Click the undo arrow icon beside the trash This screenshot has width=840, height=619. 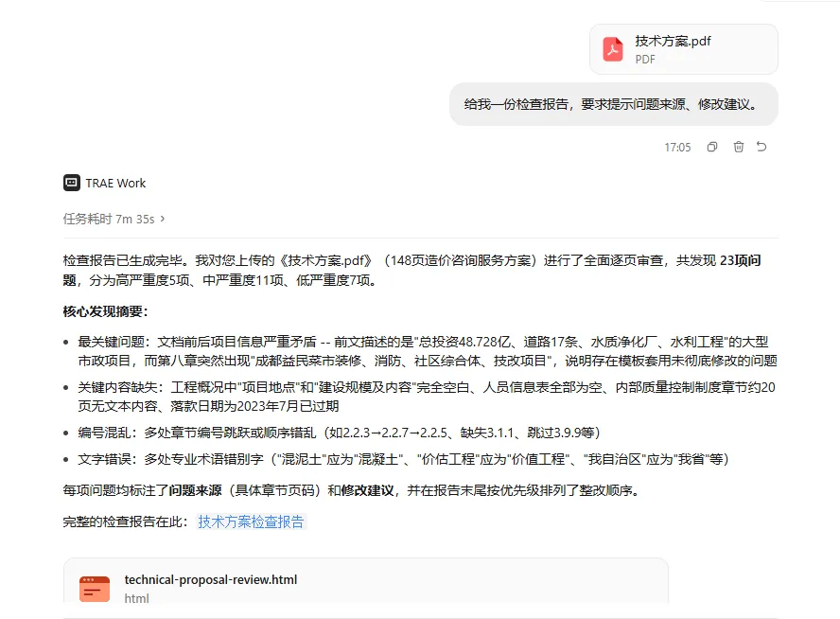761,147
